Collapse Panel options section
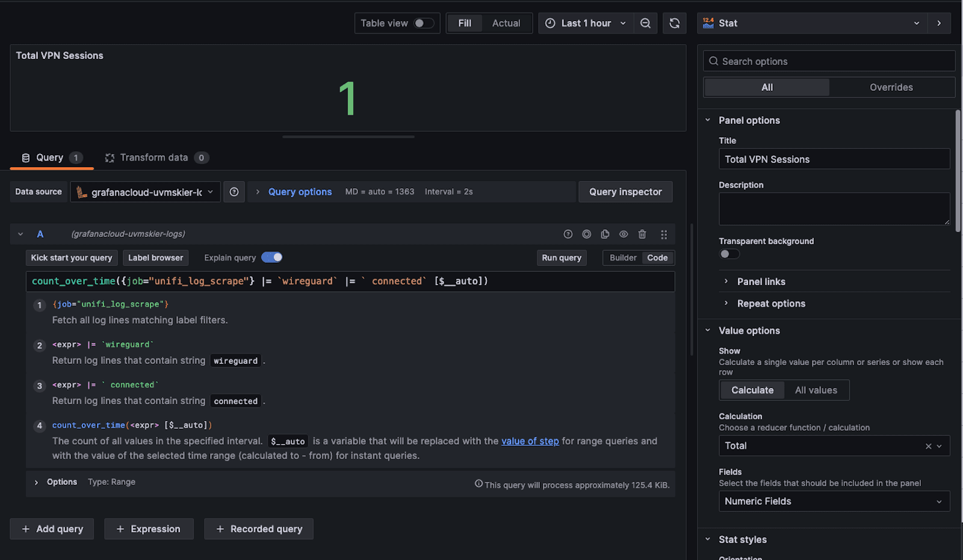 point(708,120)
